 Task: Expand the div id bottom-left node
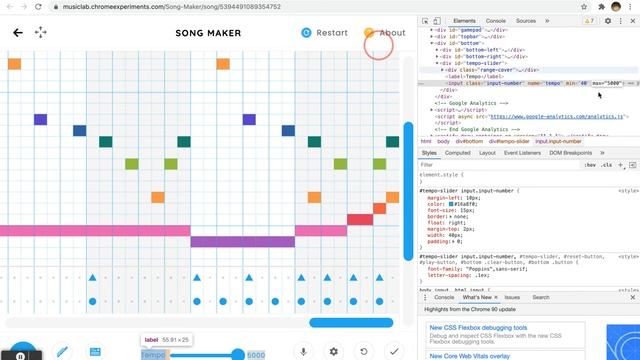[x=437, y=50]
